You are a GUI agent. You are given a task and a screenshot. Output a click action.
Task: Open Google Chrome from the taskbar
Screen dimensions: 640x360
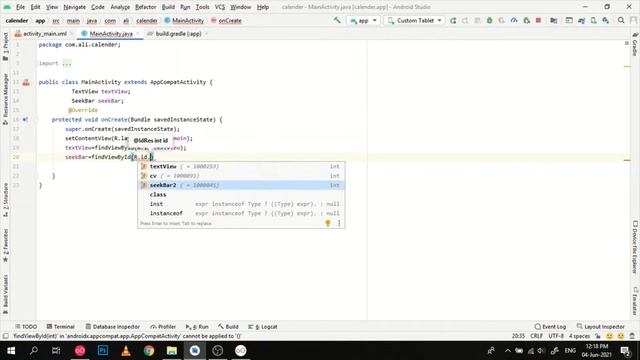click(149, 351)
